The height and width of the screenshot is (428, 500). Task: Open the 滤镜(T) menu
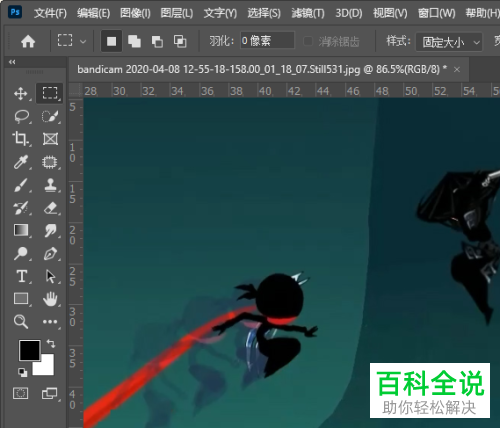click(x=308, y=13)
